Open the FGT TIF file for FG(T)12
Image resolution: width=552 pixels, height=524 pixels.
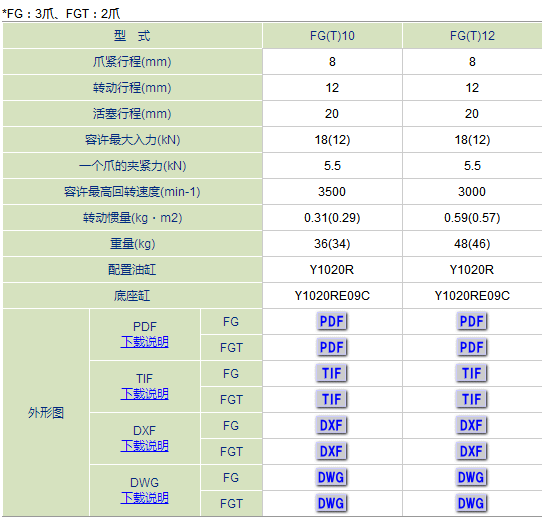pos(472,399)
